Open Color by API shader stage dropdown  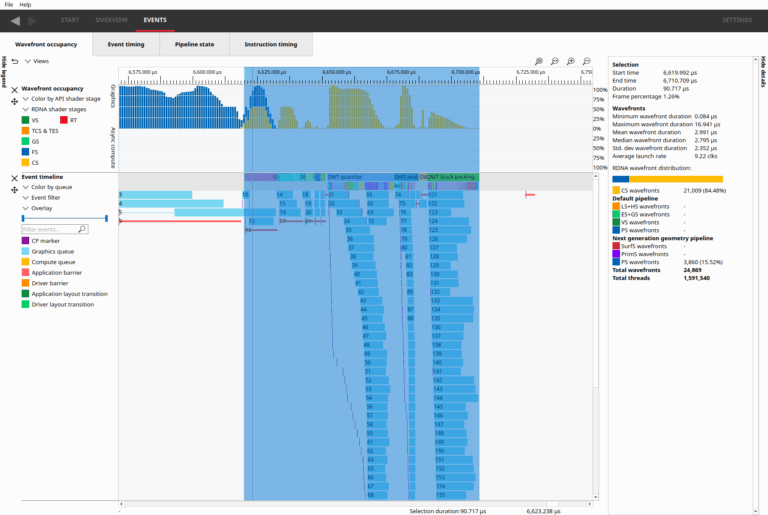click(x=62, y=99)
